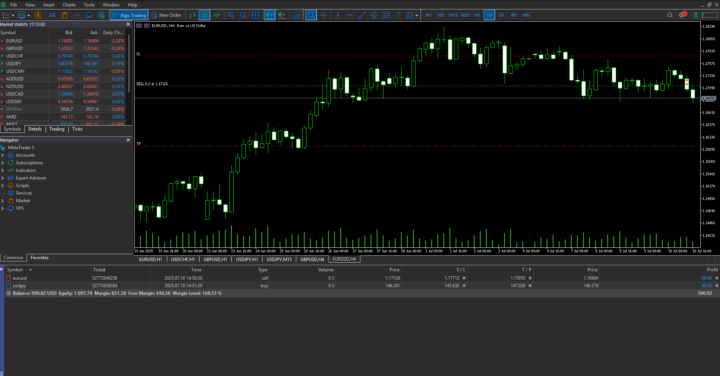The image size is (720, 376).
Task: Open the File menu
Action: coord(14,5)
